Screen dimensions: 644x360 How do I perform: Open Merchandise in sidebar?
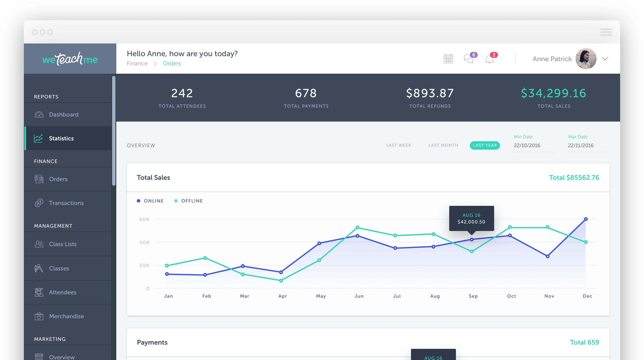coord(68,316)
